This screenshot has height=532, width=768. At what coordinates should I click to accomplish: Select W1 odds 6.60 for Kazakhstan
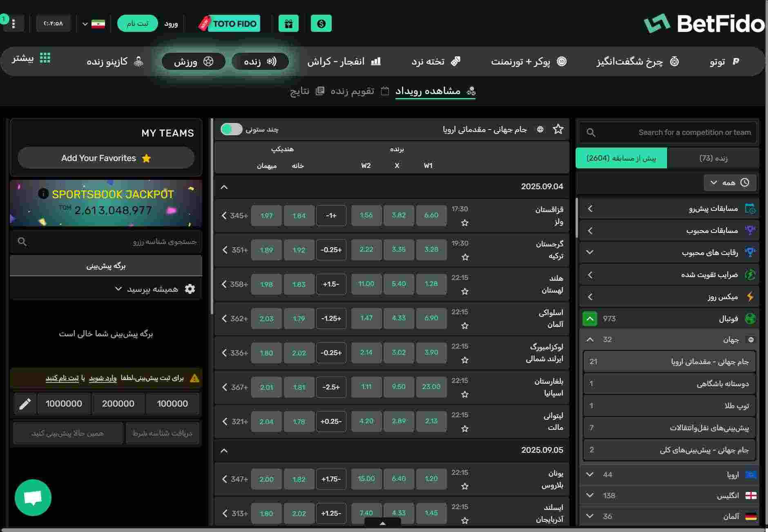click(431, 215)
